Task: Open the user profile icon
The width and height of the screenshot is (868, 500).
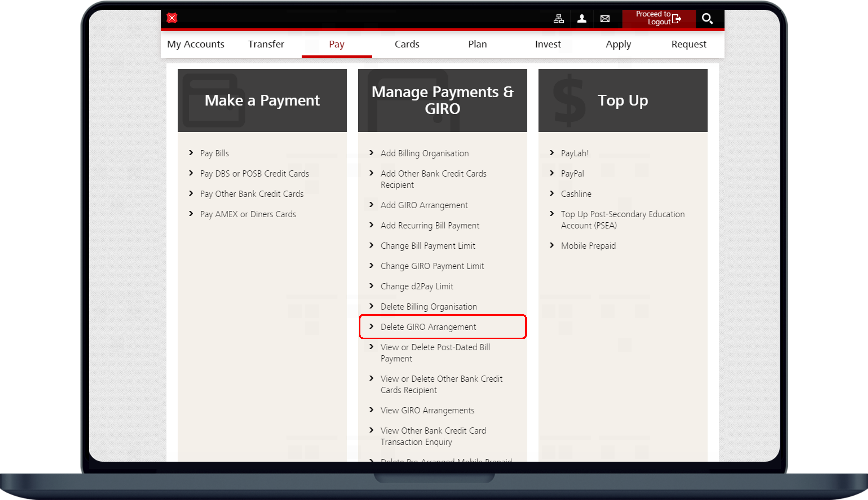Action: 582,19
